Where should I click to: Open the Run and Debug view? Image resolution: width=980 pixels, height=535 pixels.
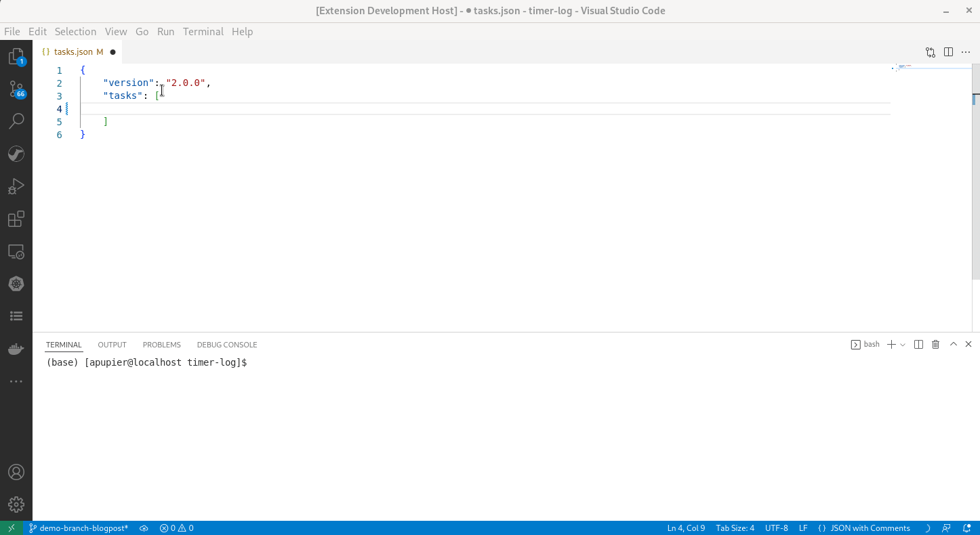pyautogui.click(x=16, y=186)
